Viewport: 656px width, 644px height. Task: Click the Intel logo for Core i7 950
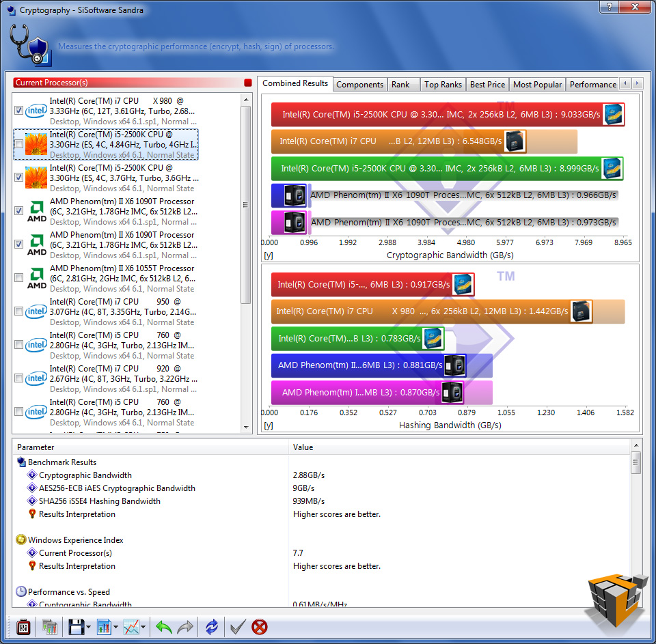(x=36, y=311)
